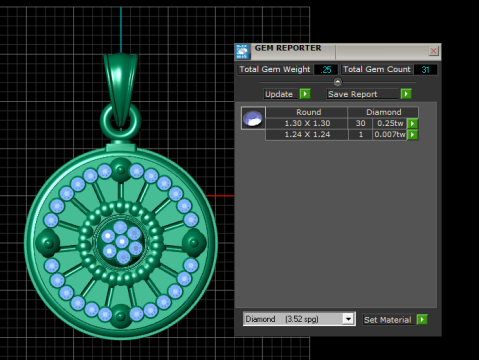Click the quantity 1 cell
Viewport: 480px width, 360px height.
coord(360,134)
